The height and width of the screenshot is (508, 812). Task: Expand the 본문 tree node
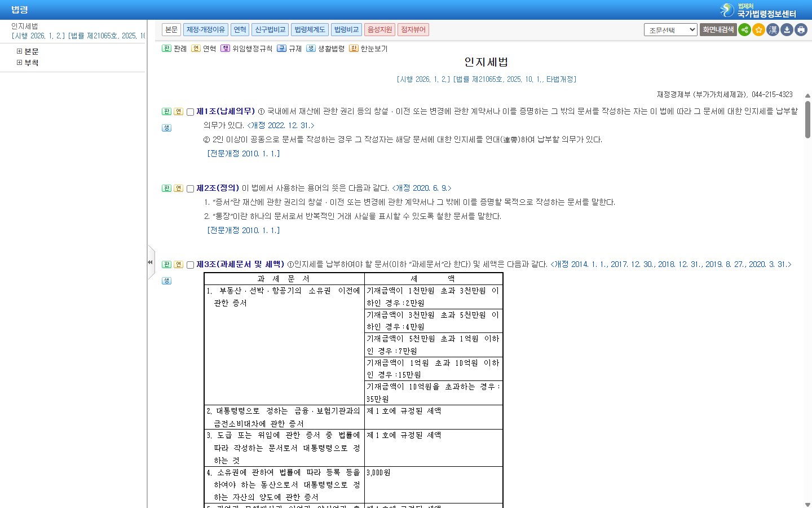19,51
